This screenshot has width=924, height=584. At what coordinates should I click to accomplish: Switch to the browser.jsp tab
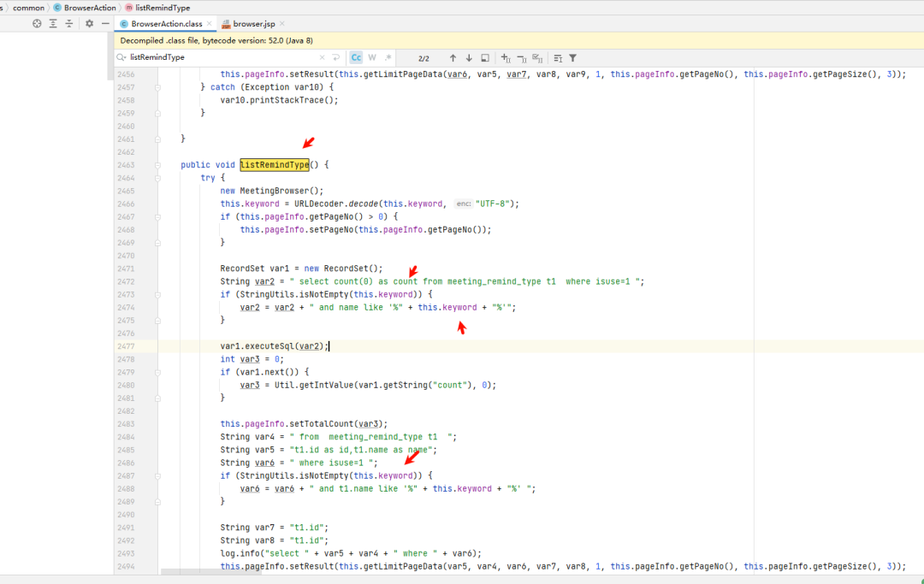[254, 24]
